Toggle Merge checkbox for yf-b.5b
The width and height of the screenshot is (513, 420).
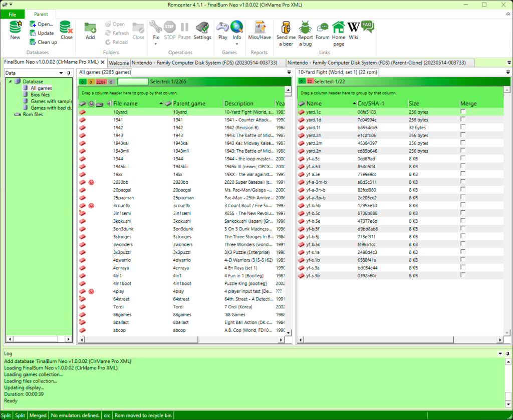point(463,205)
